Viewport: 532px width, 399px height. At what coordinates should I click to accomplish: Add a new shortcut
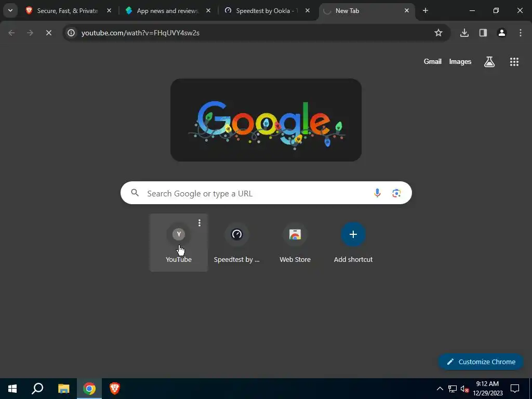point(353,243)
